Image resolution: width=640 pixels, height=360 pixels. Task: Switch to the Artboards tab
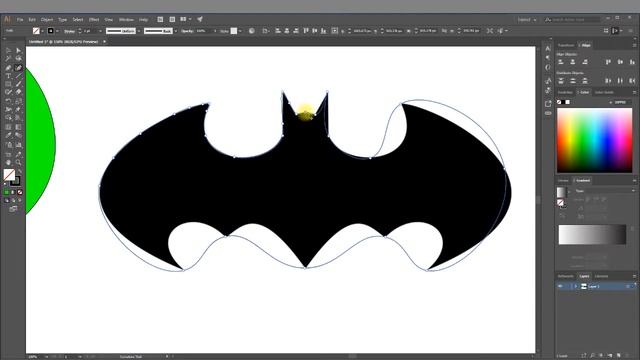[566, 276]
